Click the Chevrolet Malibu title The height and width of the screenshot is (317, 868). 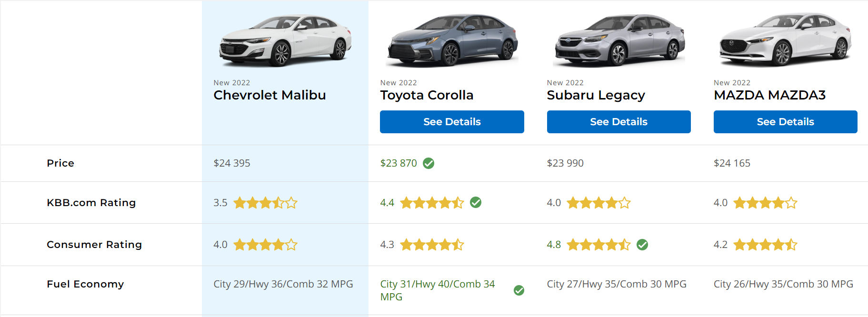(269, 95)
